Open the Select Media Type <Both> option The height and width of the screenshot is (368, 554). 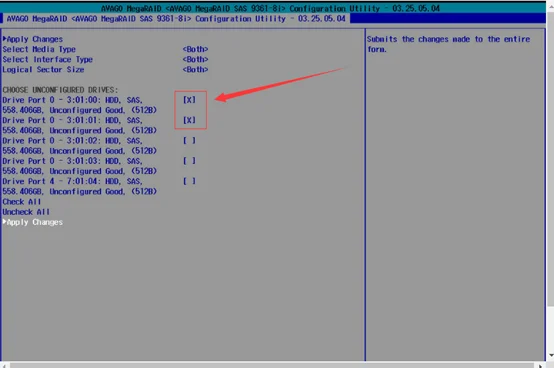coord(195,49)
